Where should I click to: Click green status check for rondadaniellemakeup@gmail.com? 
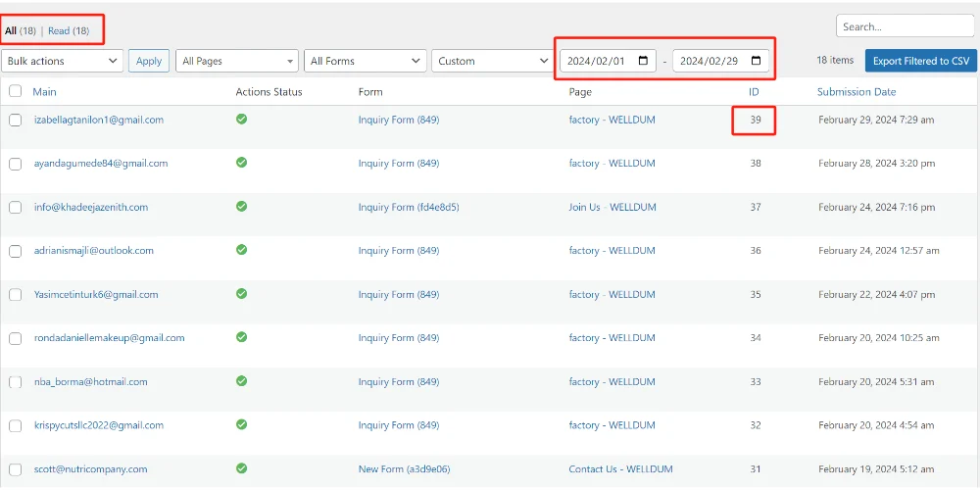tap(241, 337)
